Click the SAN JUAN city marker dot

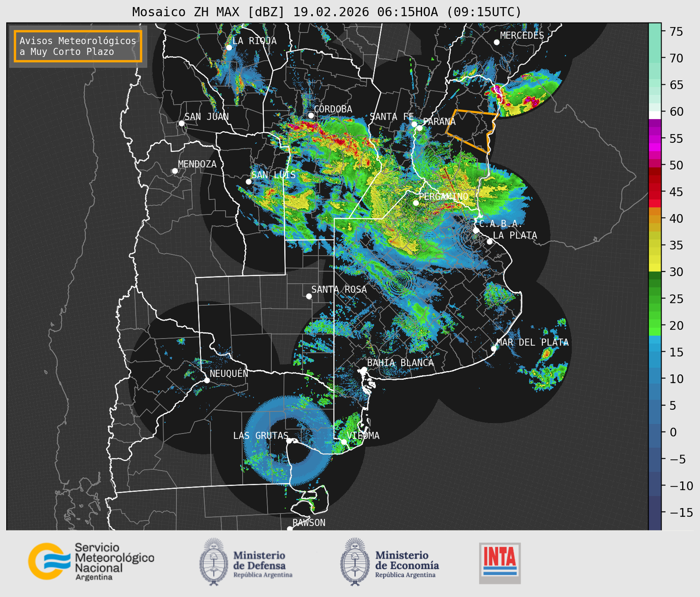pyautogui.click(x=181, y=123)
